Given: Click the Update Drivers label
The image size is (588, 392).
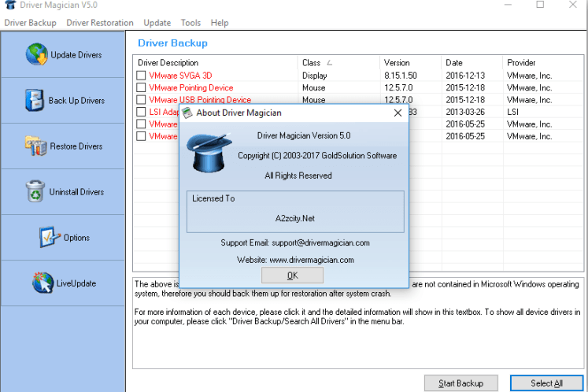Looking at the screenshot, I should pyautogui.click(x=76, y=55).
